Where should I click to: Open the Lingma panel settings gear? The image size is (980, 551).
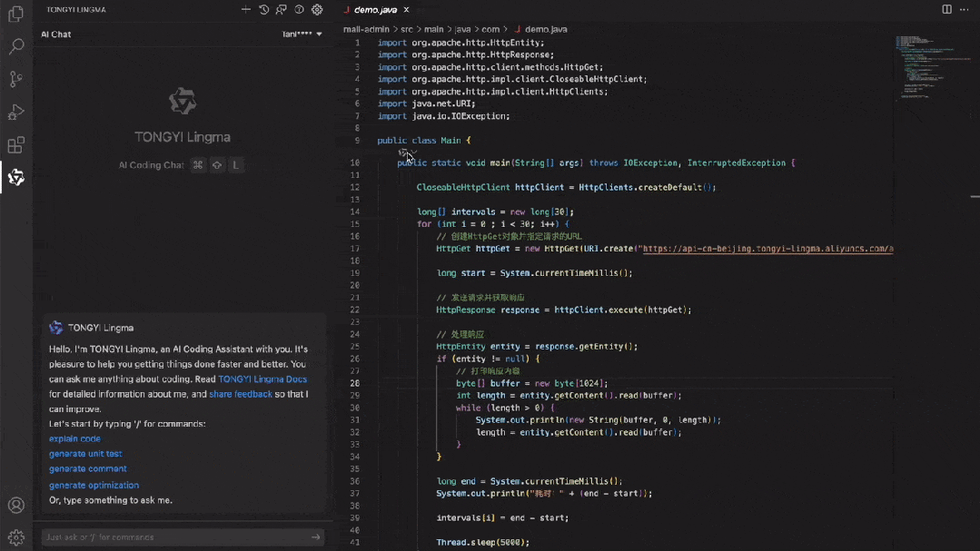[317, 9]
